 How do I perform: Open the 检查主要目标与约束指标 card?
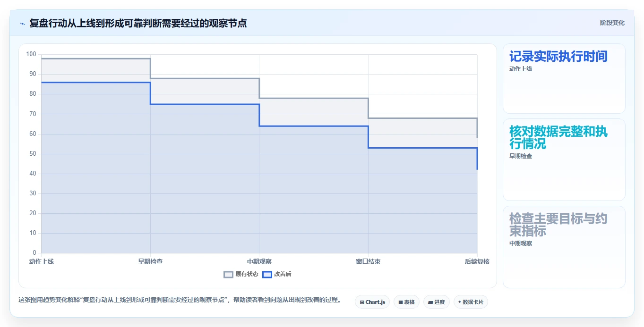[564, 247]
